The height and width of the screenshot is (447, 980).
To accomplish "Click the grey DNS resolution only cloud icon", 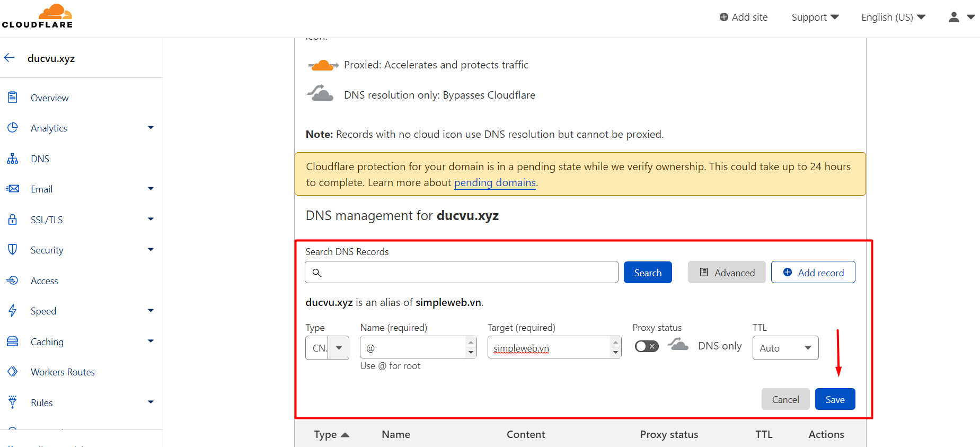I will pos(321,93).
